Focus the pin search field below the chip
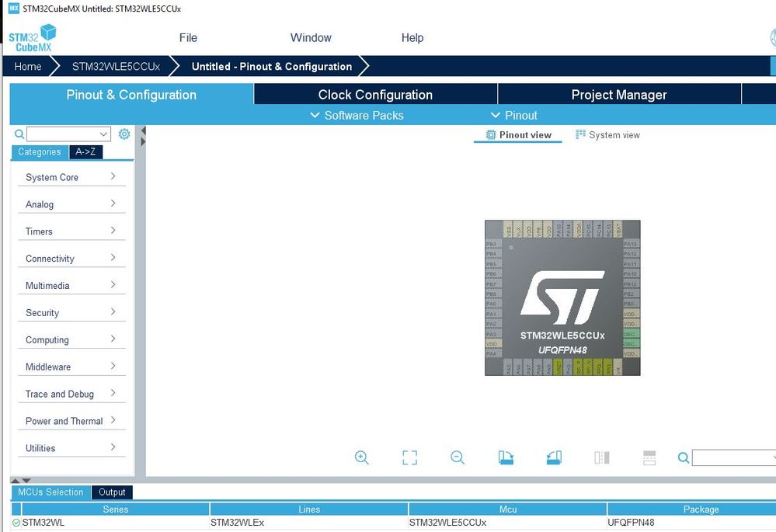 click(x=734, y=457)
